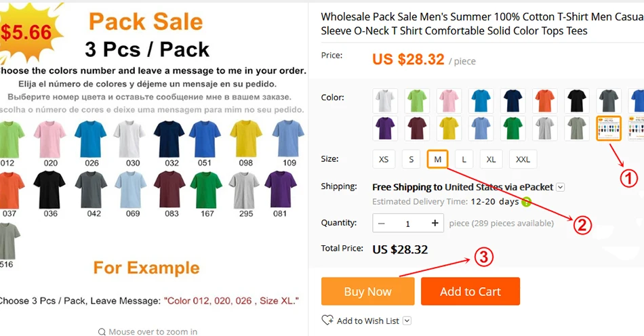Select the black t-shirt color swatch
This screenshot has height=336, width=644.
[577, 100]
